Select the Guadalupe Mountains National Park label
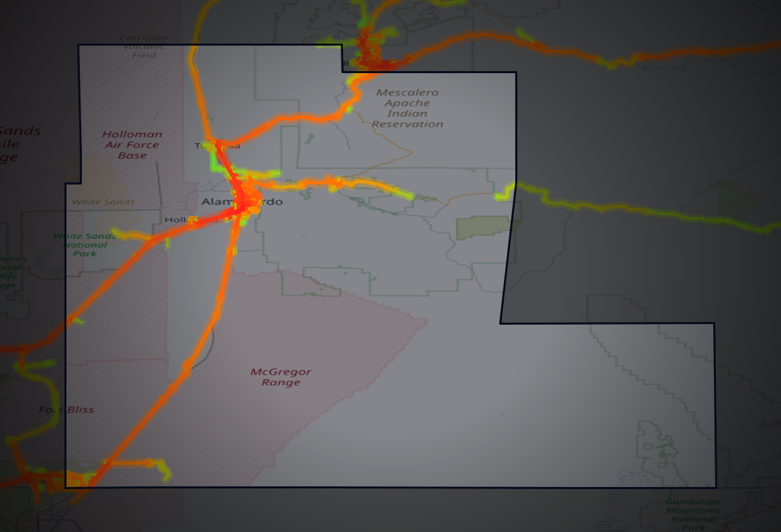This screenshot has height=532, width=781. pos(692,513)
